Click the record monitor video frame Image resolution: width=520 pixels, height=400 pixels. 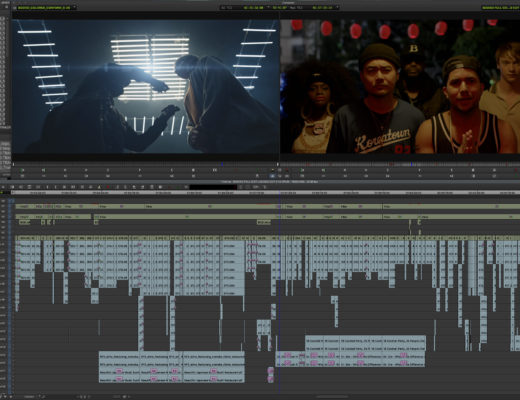(400, 86)
